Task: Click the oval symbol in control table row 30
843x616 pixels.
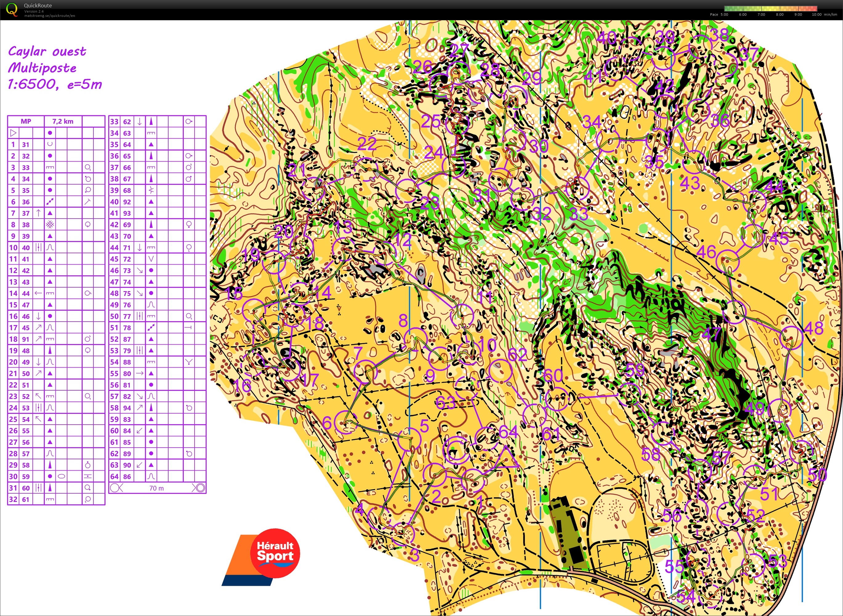Action: (62, 476)
